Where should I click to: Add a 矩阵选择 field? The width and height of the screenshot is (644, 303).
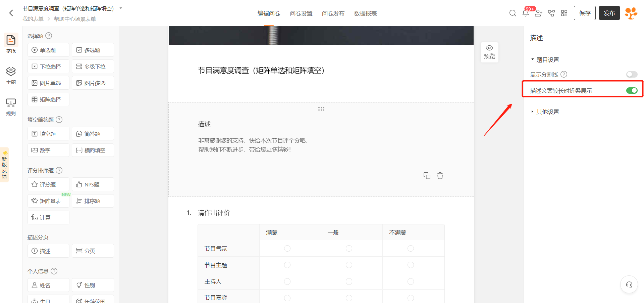click(48, 99)
